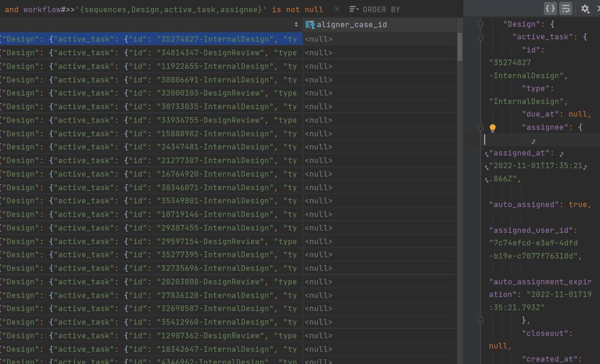Click the workflow column sort arrows
Viewport: 600px width, 364px height.
pyautogui.click(x=296, y=24)
